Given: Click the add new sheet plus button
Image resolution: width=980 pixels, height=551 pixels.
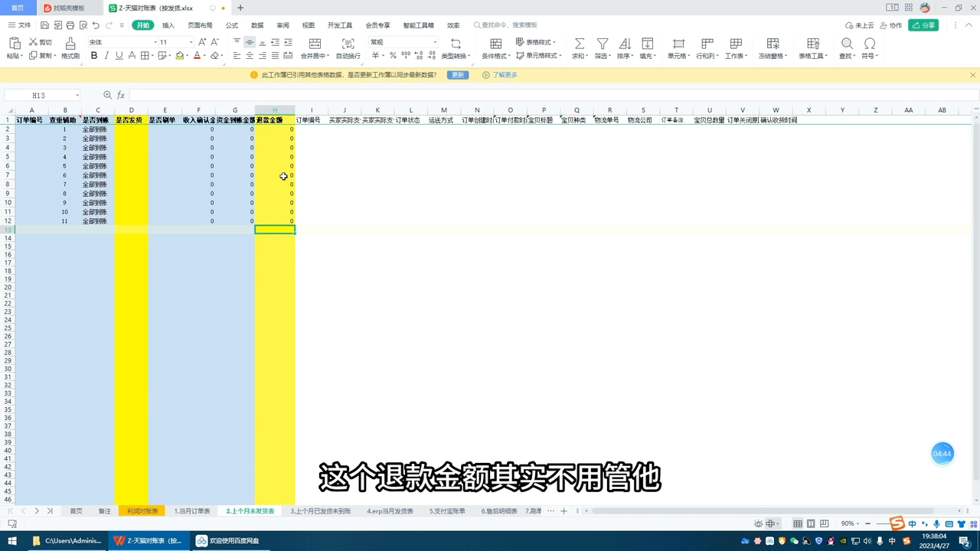Looking at the screenshot, I should 564,510.
